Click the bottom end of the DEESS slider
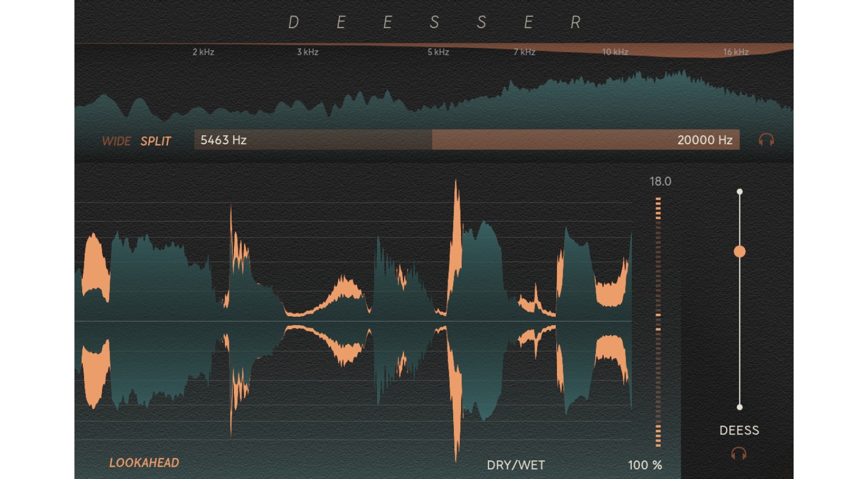This screenshot has height=479, width=868. click(739, 407)
